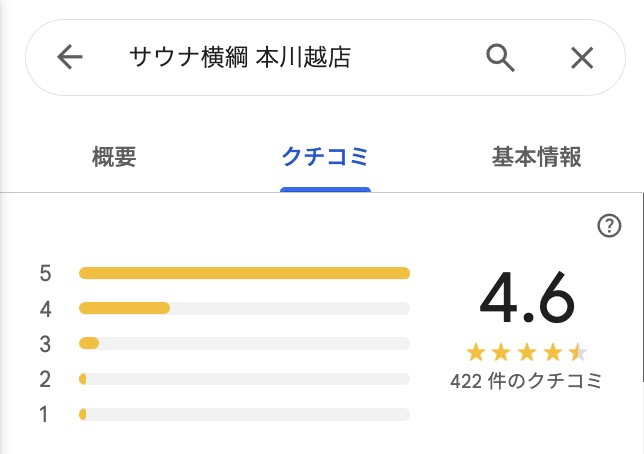Select the クチコミ tab

pyautogui.click(x=325, y=157)
